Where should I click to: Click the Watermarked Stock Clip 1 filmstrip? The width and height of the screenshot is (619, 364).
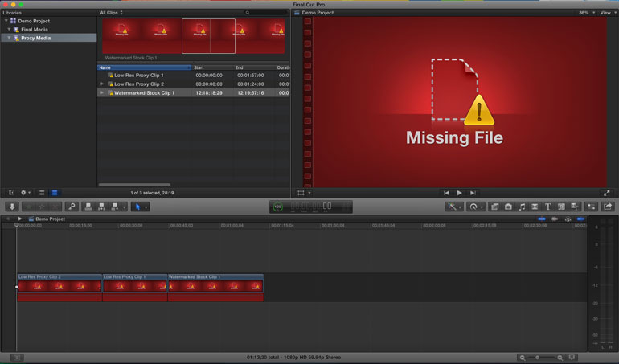click(194, 36)
